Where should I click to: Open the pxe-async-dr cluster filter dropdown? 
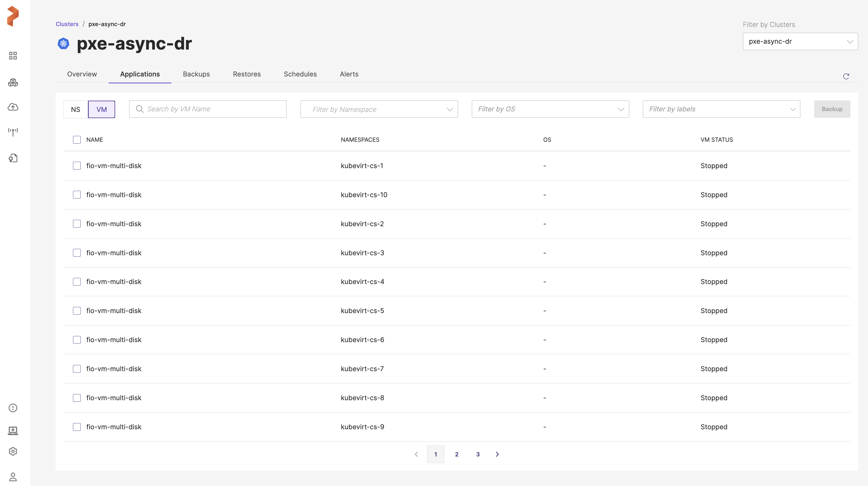800,42
